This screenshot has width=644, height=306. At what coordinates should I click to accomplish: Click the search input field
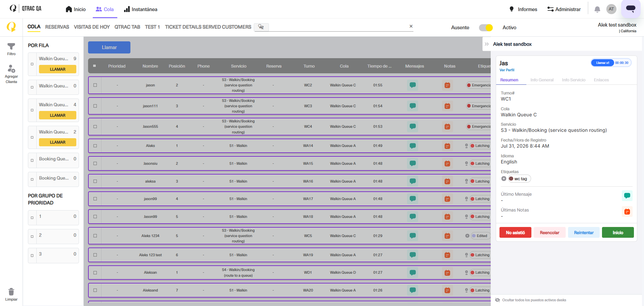pyautogui.click(x=338, y=27)
